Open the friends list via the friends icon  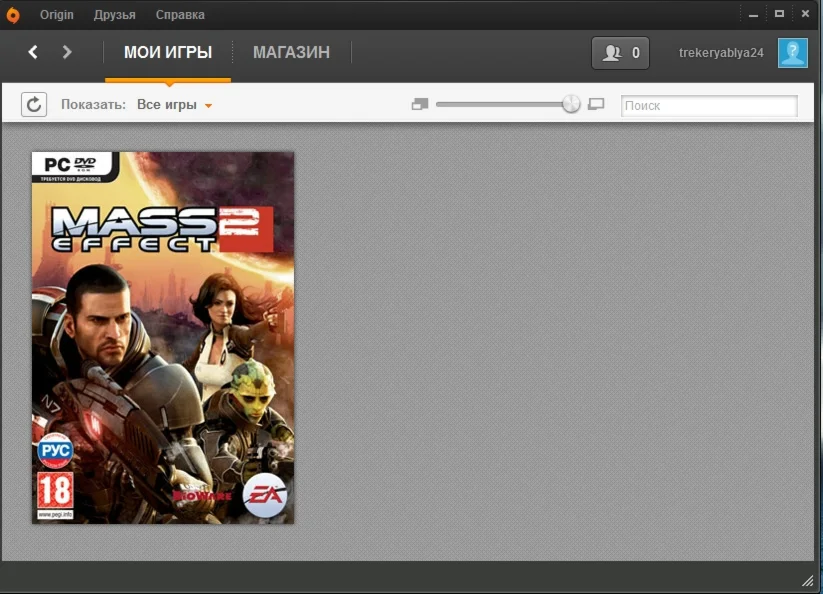pos(614,52)
